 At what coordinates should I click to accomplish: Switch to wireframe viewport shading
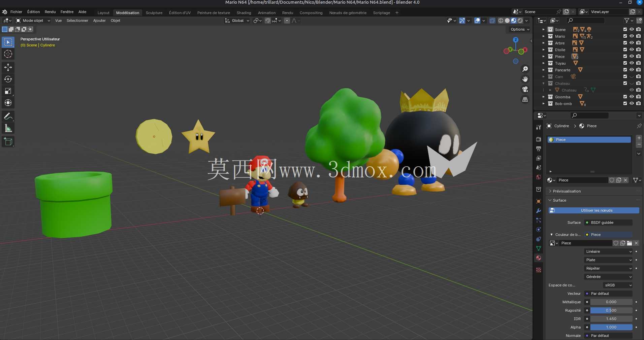click(x=501, y=21)
